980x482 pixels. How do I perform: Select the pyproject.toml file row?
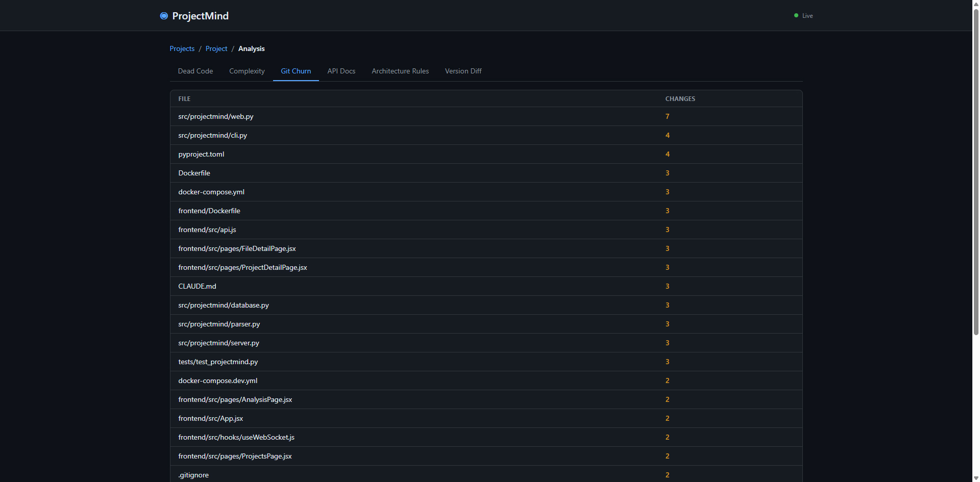(x=201, y=154)
